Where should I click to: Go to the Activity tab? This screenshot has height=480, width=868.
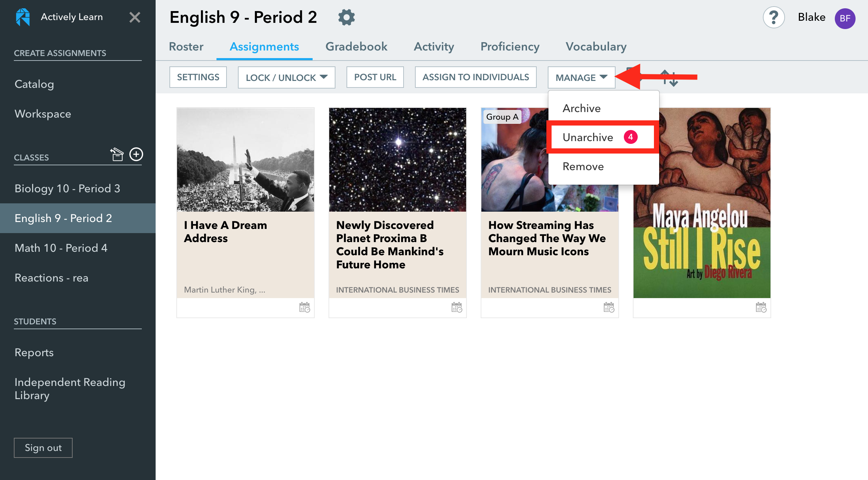pos(434,47)
